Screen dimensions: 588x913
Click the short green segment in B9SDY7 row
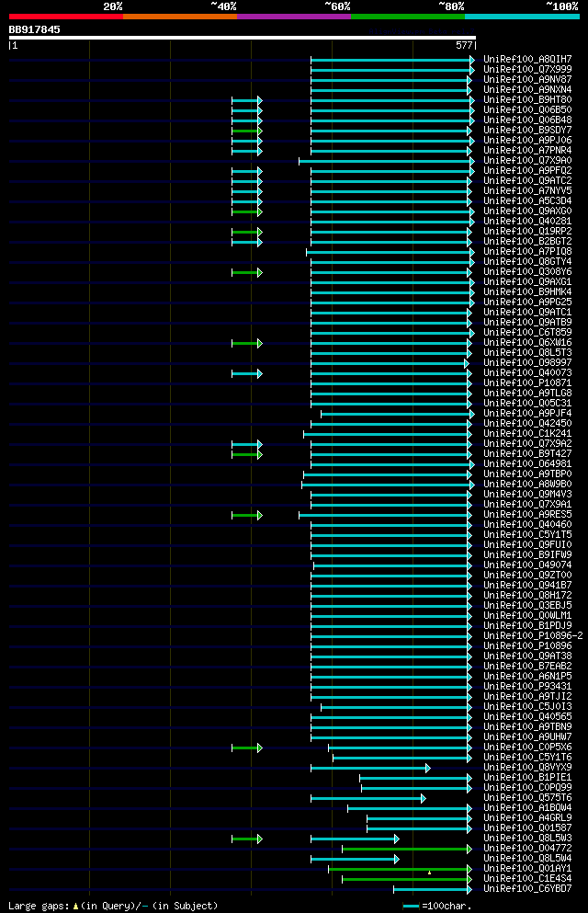(247, 131)
